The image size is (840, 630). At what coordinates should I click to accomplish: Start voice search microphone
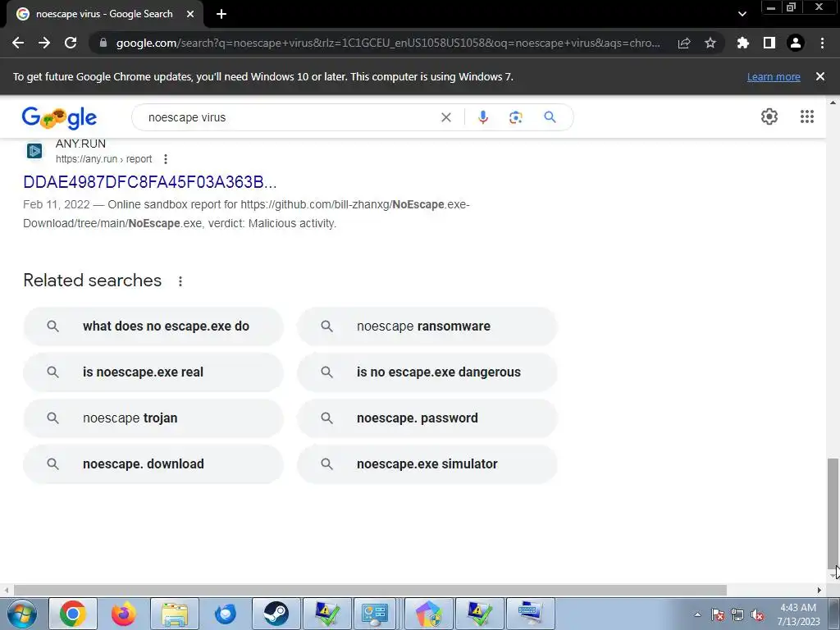click(x=482, y=117)
